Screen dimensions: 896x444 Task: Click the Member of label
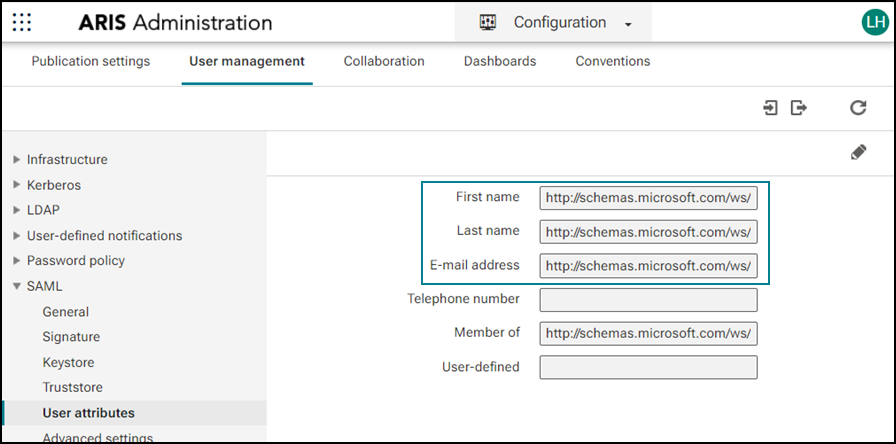pos(487,333)
